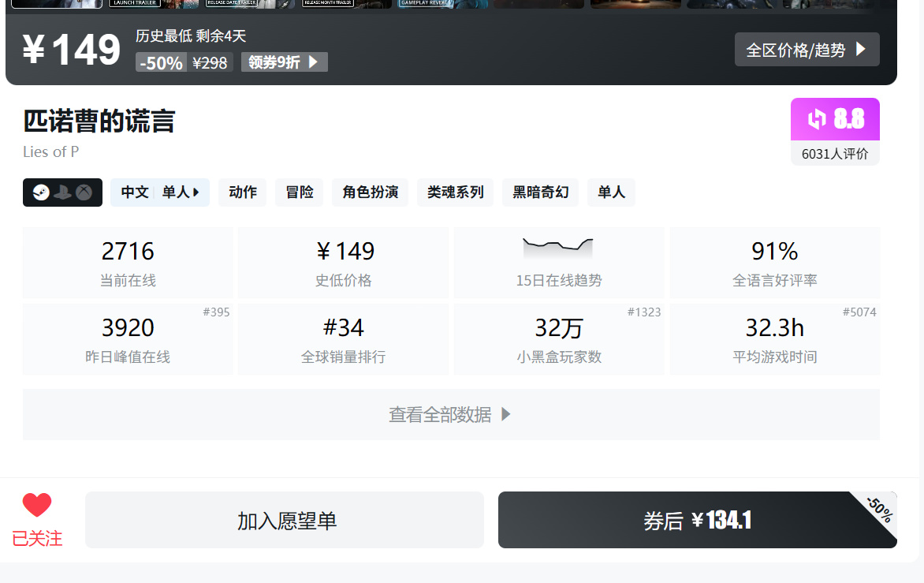Click the red heart followed icon
The height and width of the screenshot is (583, 924).
click(37, 505)
